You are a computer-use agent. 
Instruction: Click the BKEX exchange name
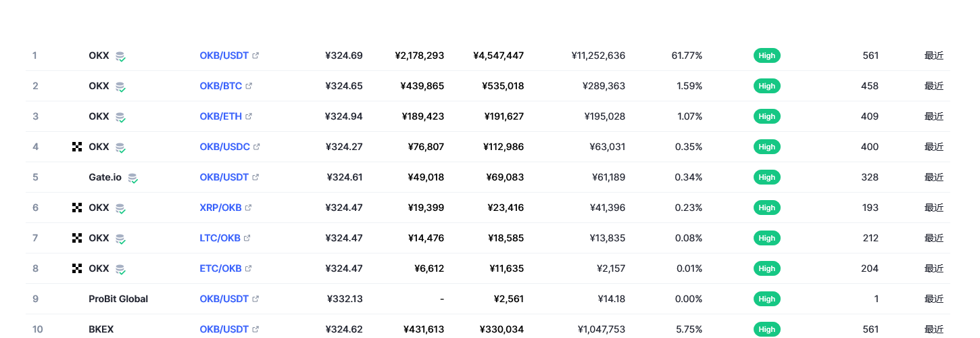(101, 329)
